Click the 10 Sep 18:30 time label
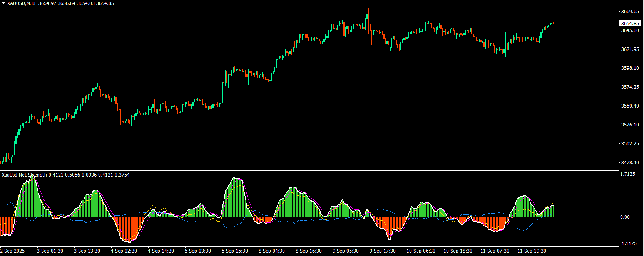 point(458,251)
